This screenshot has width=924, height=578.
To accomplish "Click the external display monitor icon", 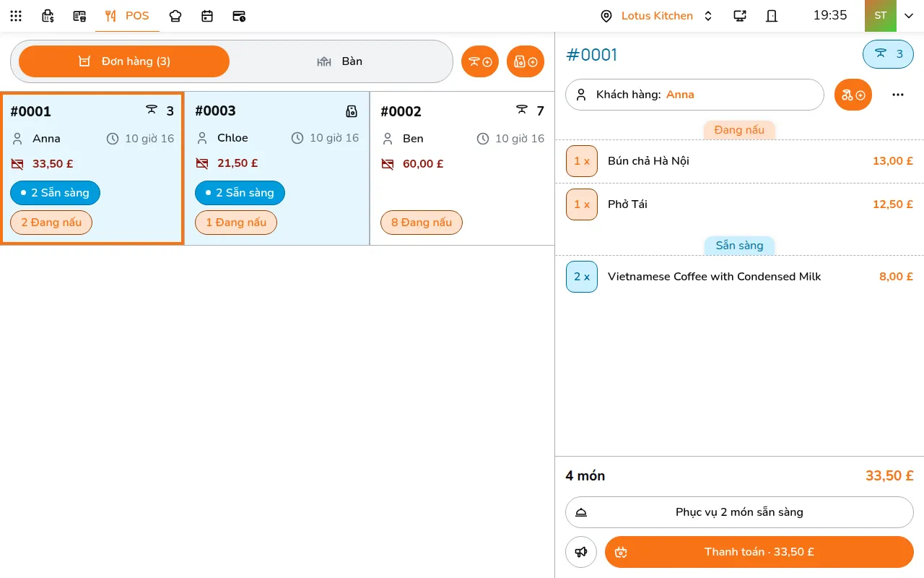I will (740, 16).
